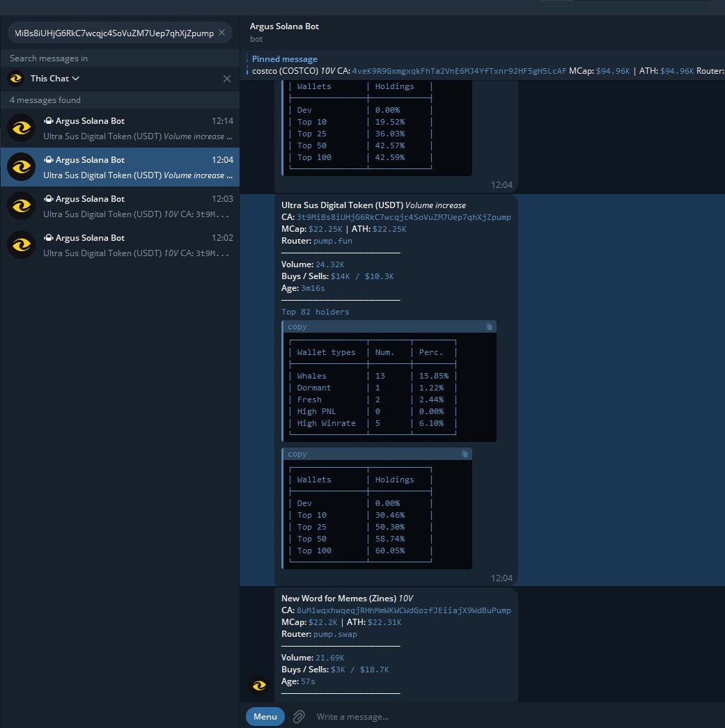The image size is (725, 728).
Task: Click the MCap $22.25K value of USDT token
Action: [325, 230]
